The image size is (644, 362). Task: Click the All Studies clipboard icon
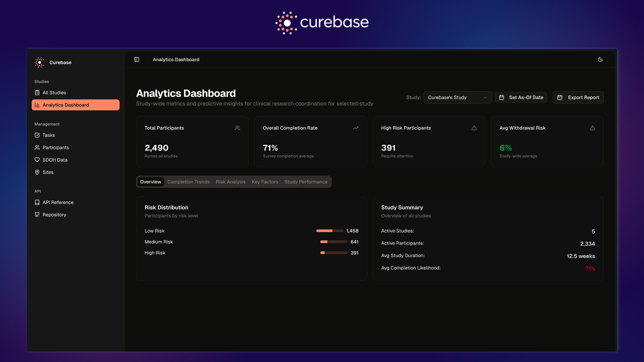point(37,93)
